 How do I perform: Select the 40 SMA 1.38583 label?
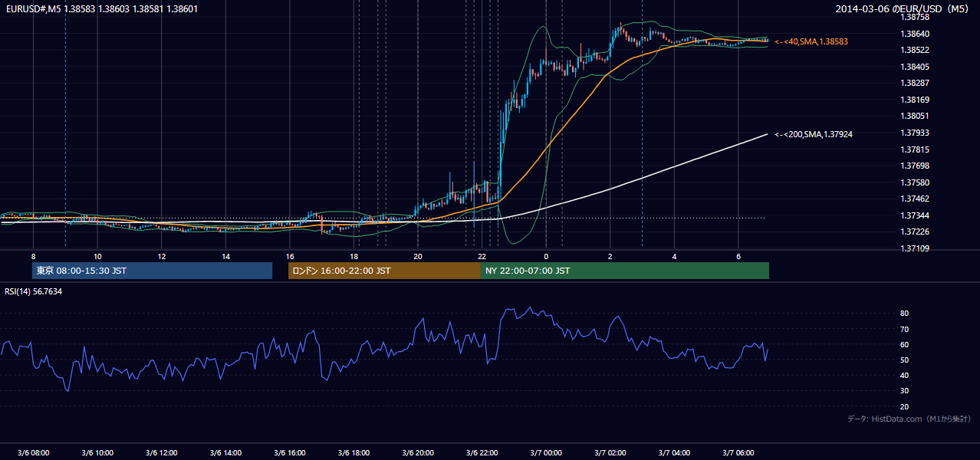pos(811,41)
